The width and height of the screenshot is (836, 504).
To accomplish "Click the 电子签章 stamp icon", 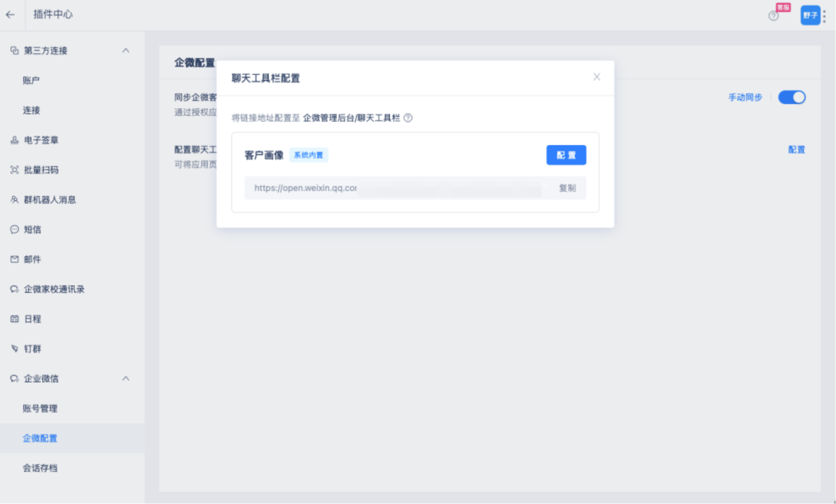I will click(x=14, y=140).
